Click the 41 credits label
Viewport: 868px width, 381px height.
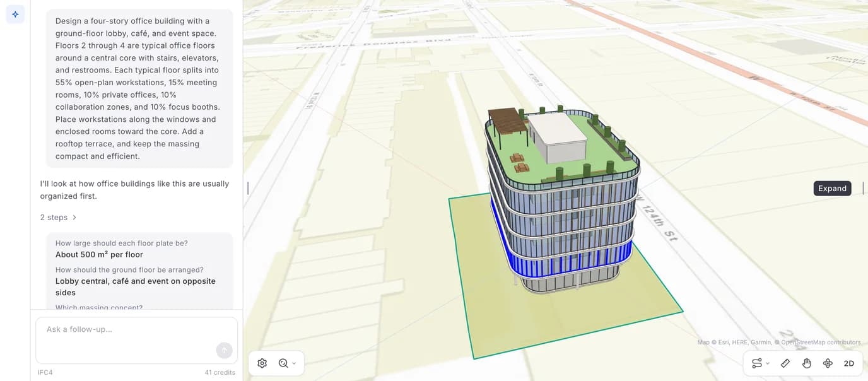click(220, 373)
